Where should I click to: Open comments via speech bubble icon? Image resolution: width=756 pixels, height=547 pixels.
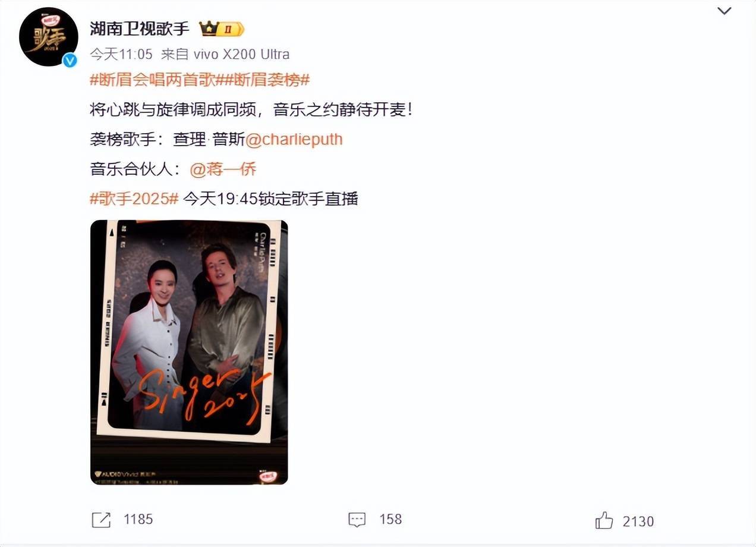coord(357,520)
